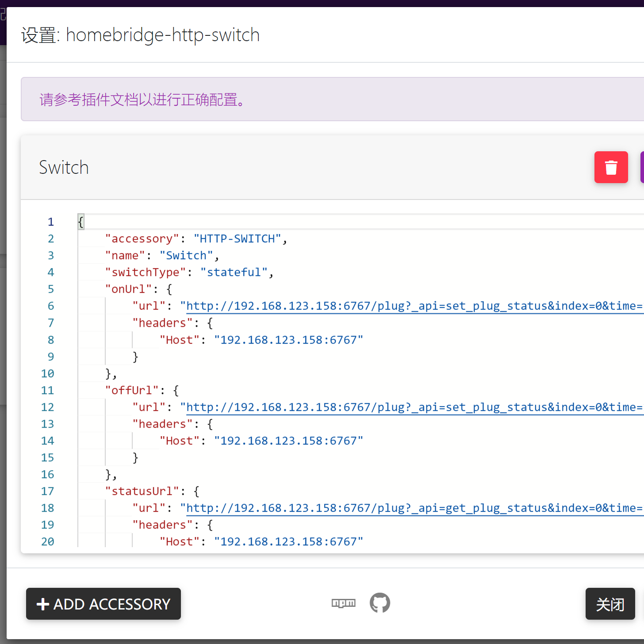Click line number 1 in the editor gutter
The image size is (644, 644).
[x=51, y=222]
